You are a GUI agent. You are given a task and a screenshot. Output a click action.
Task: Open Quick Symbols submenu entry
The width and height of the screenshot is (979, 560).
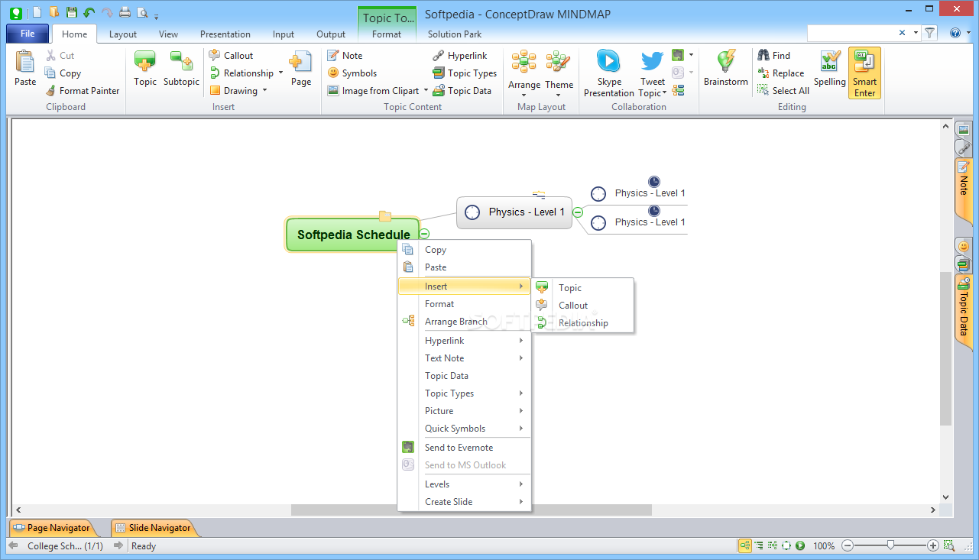click(x=464, y=429)
